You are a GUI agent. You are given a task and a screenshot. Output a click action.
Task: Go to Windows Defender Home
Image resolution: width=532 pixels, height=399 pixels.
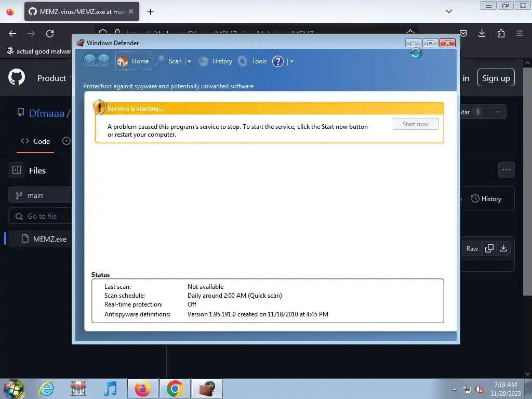(x=133, y=61)
